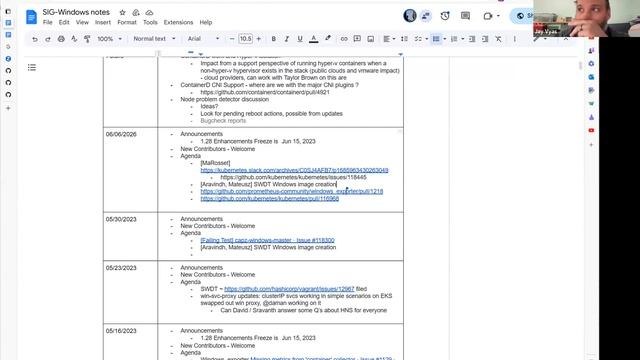Open the Extensions menu
The width and height of the screenshot is (640, 360).
click(178, 22)
